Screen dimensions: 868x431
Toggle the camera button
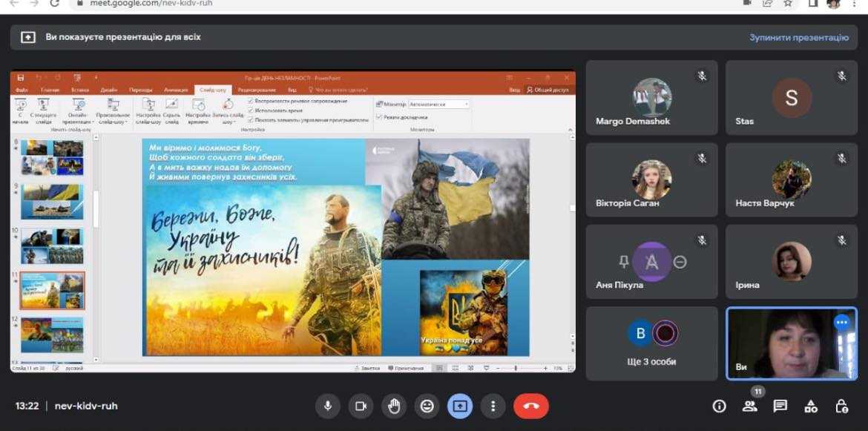pyautogui.click(x=361, y=406)
